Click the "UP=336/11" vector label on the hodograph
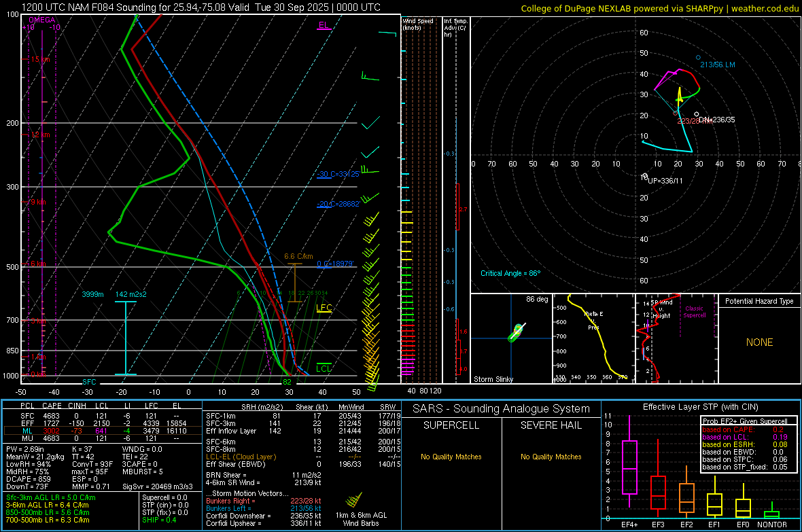Screen dimensions: 802x532 click(665, 181)
